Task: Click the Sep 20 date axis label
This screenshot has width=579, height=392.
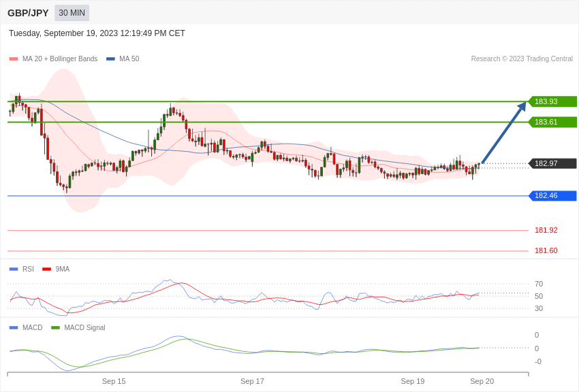Action: 482,381
